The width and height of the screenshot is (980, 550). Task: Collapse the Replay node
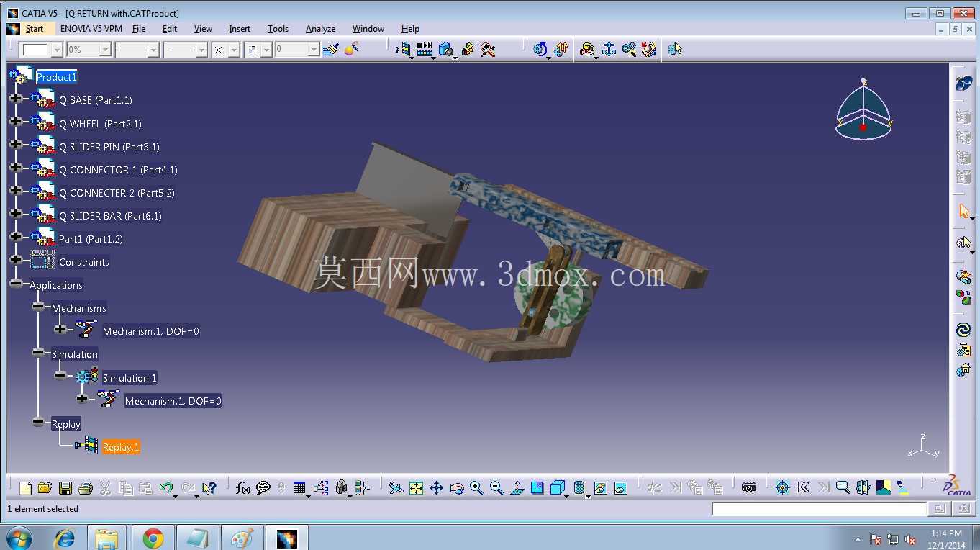pyautogui.click(x=38, y=422)
